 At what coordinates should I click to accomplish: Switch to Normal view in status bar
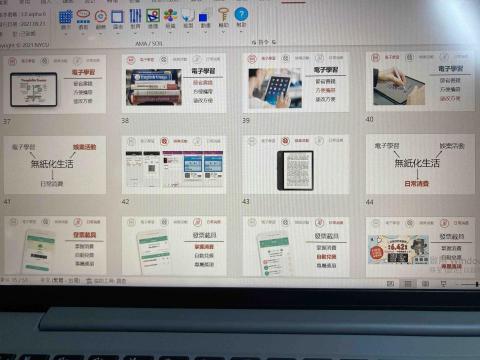pyautogui.click(x=390, y=283)
